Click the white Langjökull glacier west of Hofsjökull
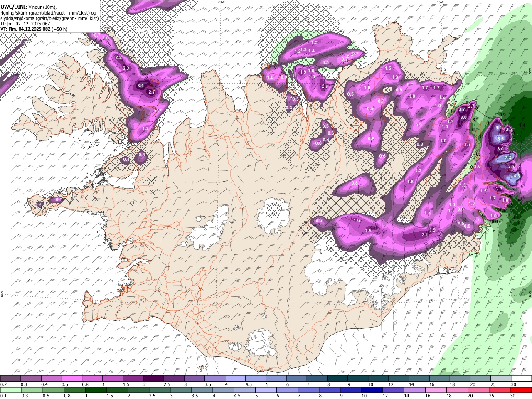This screenshot has height=399, width=532. [x=208, y=229]
